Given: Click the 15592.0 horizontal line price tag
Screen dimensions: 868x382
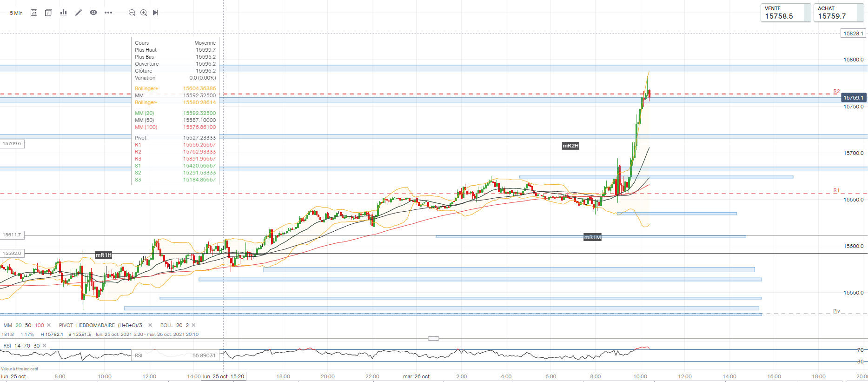Looking at the screenshot, I should tap(12, 254).
